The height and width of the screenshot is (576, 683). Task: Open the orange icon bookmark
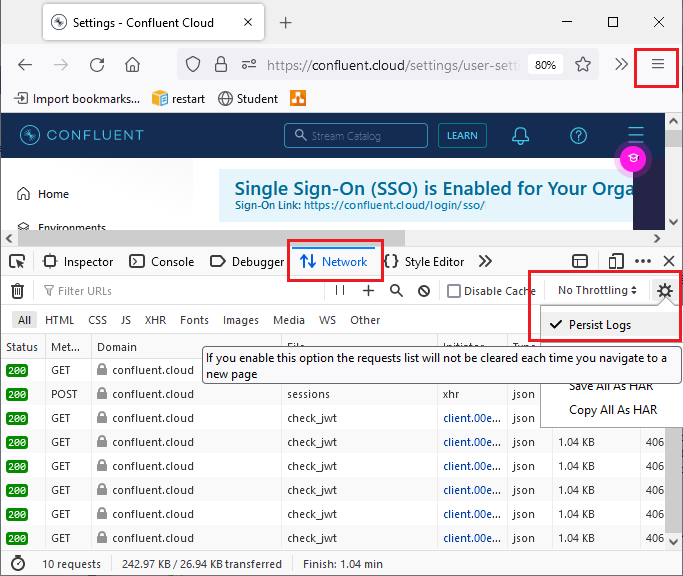point(298,98)
